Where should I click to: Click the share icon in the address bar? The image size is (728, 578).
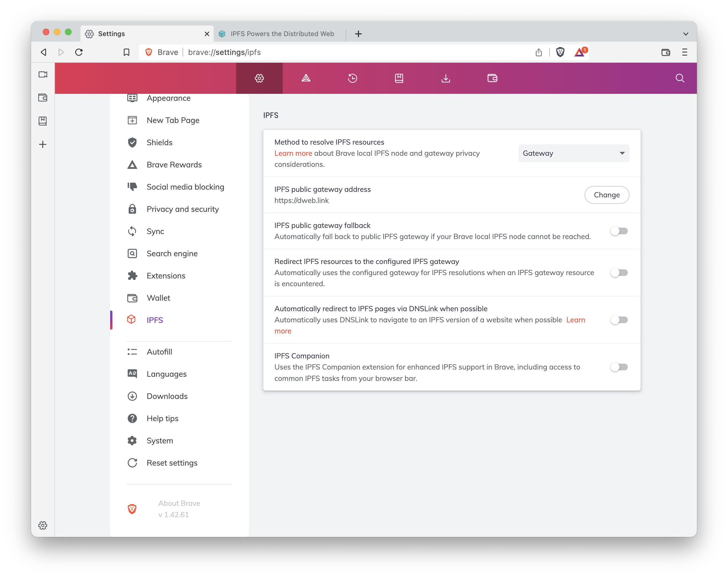point(539,52)
